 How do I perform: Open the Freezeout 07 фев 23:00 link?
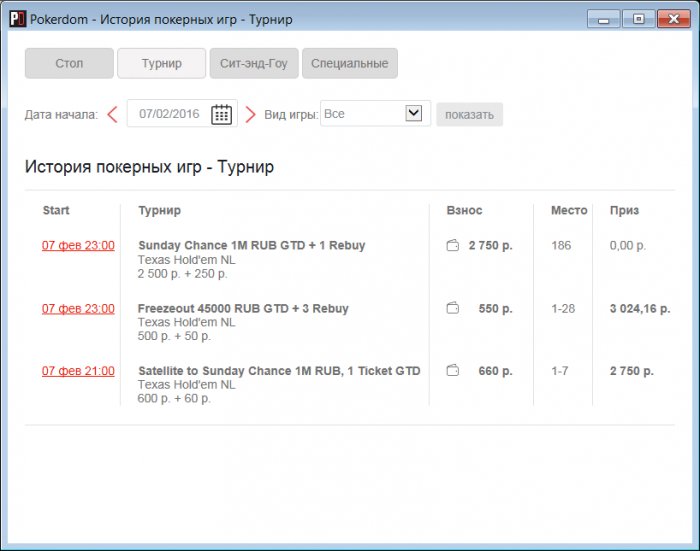78,309
